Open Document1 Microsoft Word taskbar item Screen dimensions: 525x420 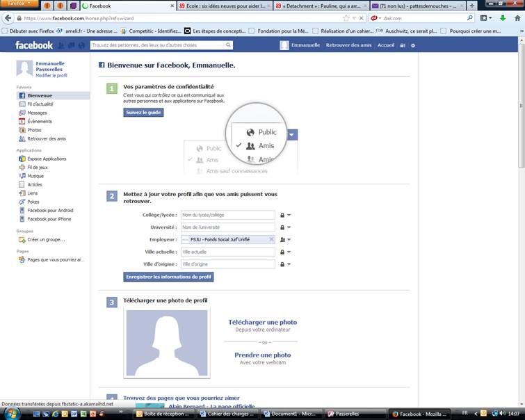[x=289, y=414]
